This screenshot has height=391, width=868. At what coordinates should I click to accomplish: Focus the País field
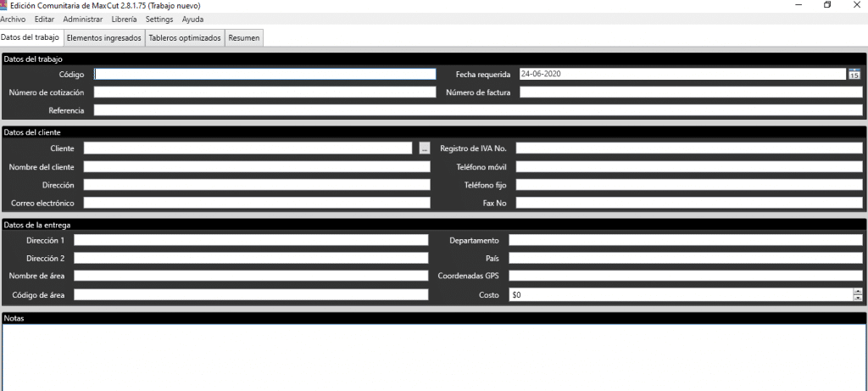pyautogui.click(x=686, y=258)
